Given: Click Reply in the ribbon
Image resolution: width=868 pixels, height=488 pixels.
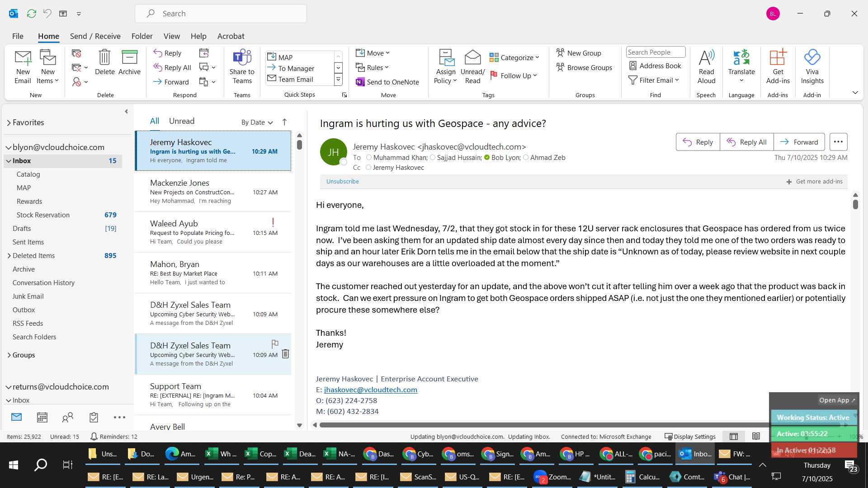Looking at the screenshot, I should point(167,53).
